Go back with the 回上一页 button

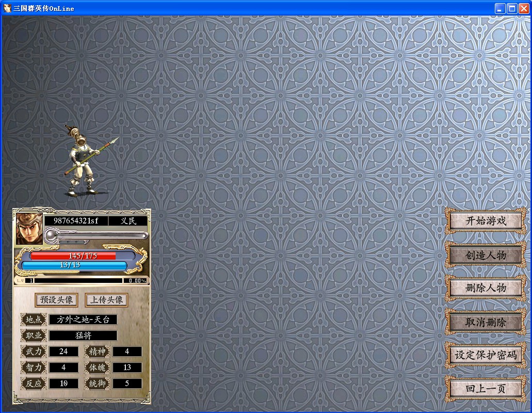point(486,389)
